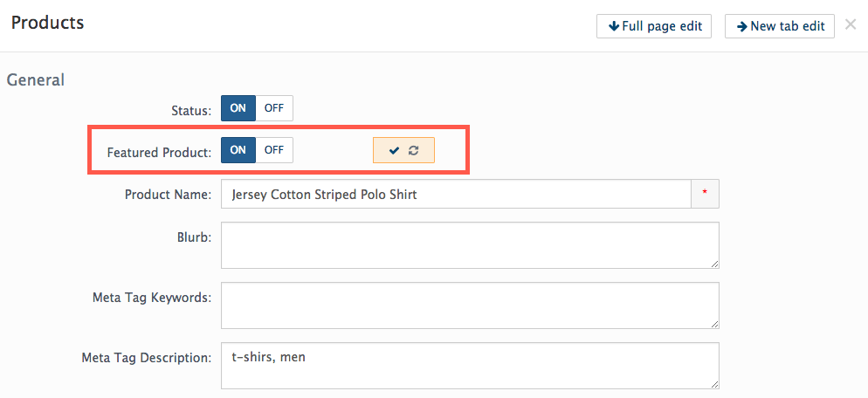The height and width of the screenshot is (398, 868).
Task: Edit the Meta Tag Description text
Action: [470, 366]
